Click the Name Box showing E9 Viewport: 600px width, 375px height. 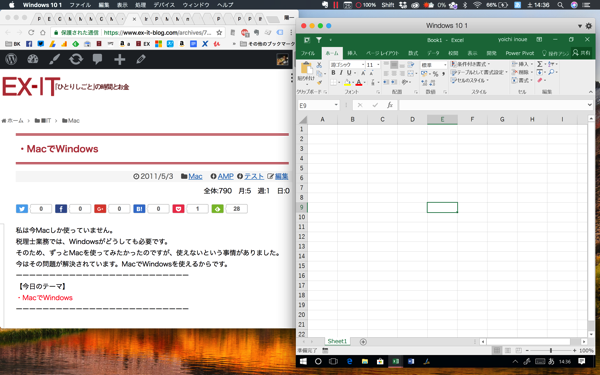pos(318,105)
